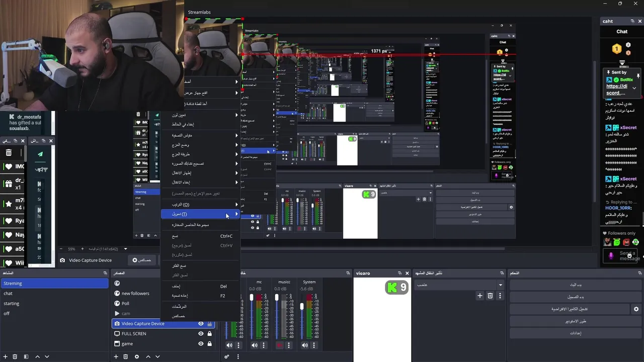Click Start Streaming button in Controls
644x362 pixels.
[576, 285]
